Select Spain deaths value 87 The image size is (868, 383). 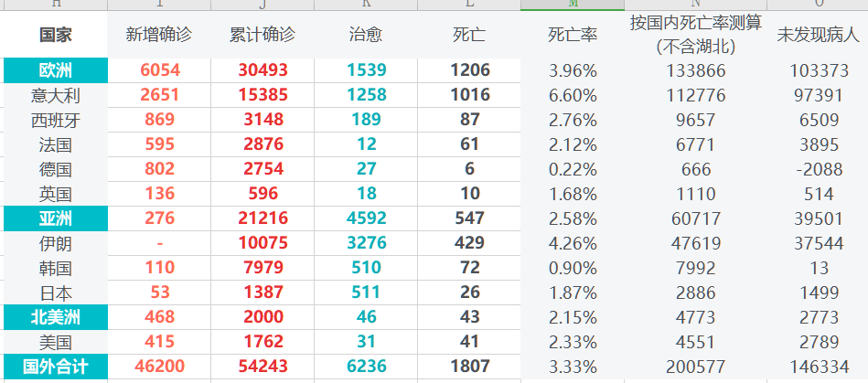[x=469, y=120]
